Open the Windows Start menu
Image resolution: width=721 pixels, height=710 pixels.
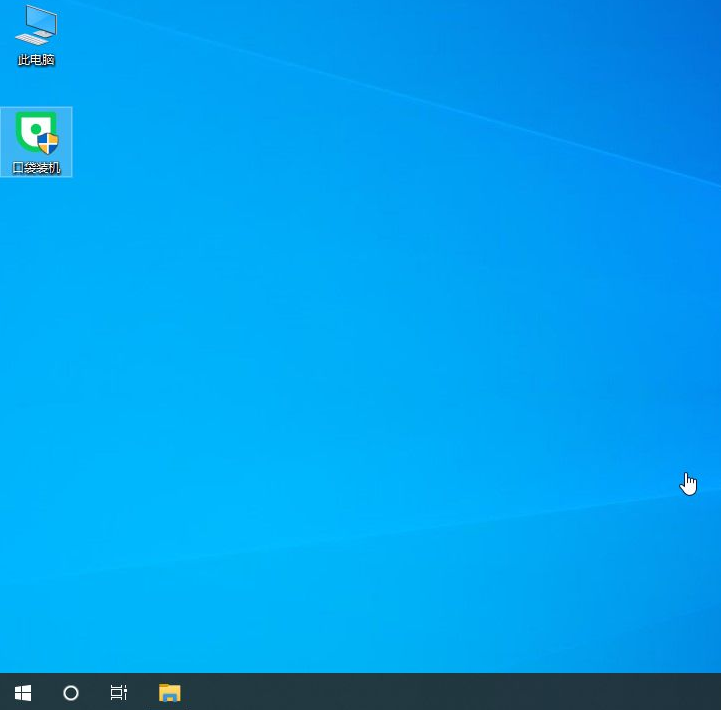(x=23, y=693)
